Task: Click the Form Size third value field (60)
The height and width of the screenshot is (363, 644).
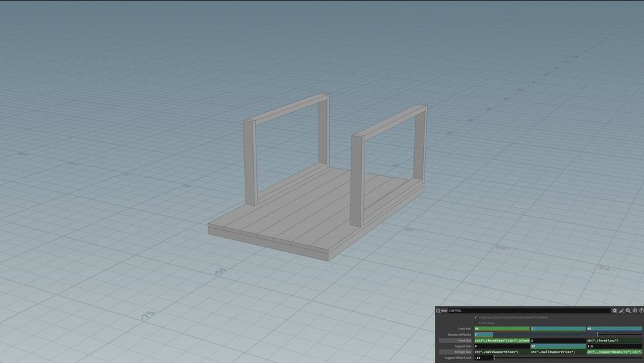Action: (614, 329)
